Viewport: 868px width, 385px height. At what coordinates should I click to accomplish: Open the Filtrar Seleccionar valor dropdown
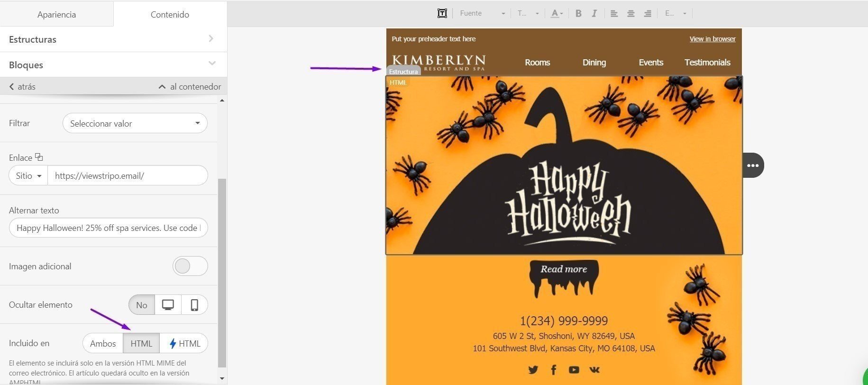pyautogui.click(x=135, y=123)
